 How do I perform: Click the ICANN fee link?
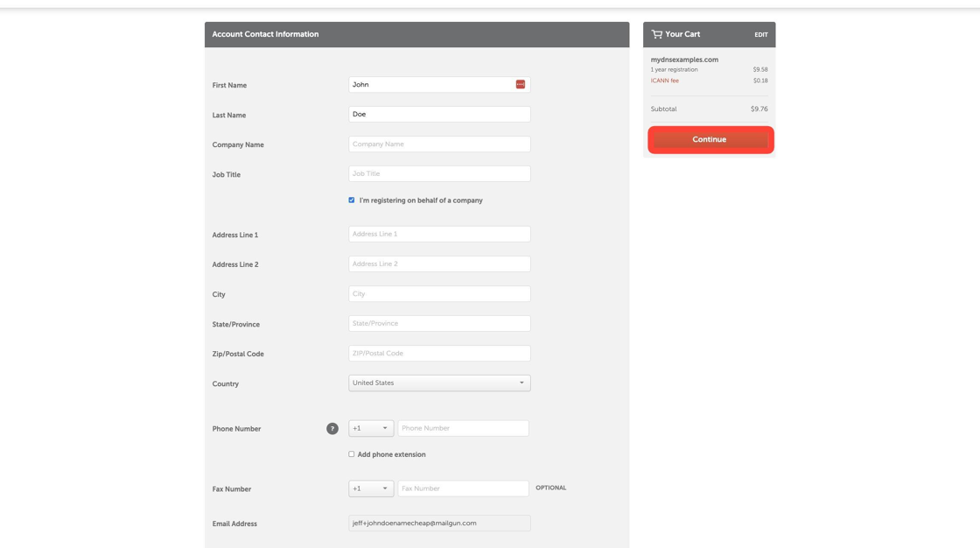click(664, 81)
